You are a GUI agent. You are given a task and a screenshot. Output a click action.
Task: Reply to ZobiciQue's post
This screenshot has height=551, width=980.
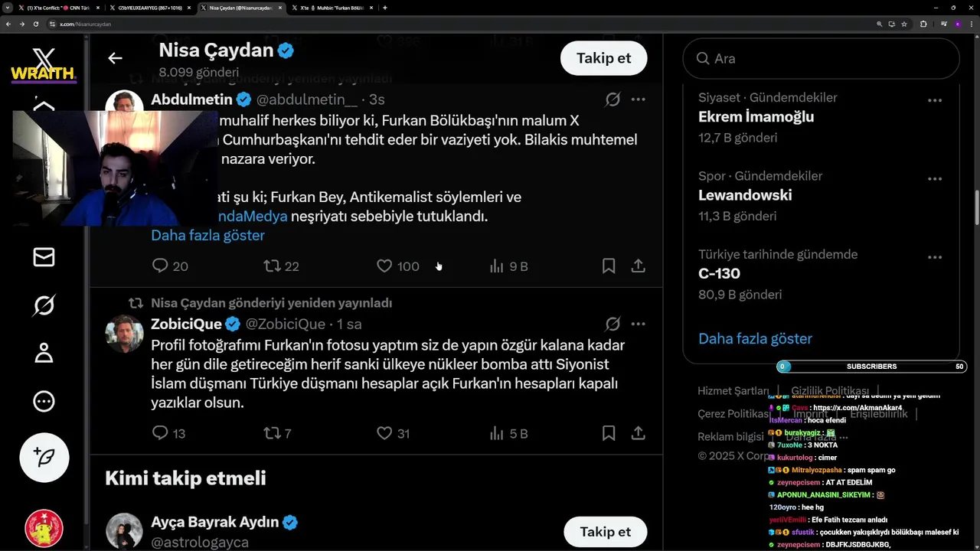point(160,433)
